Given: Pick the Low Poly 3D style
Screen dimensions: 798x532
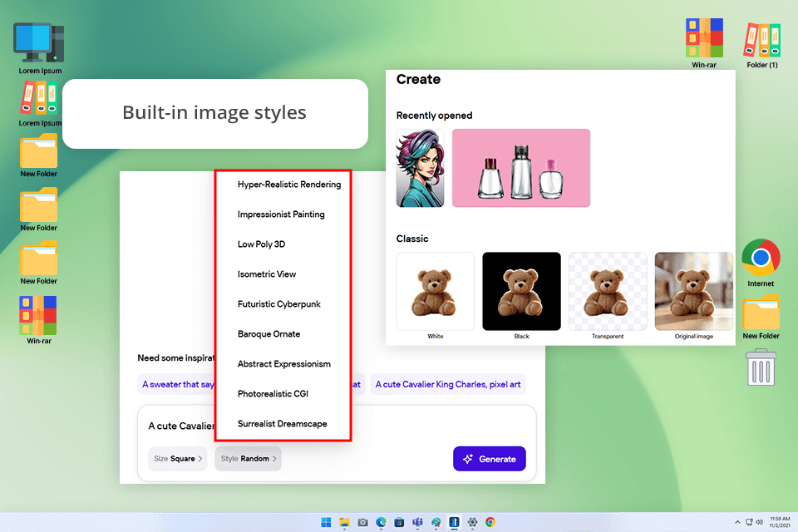Looking at the screenshot, I should click(x=261, y=244).
